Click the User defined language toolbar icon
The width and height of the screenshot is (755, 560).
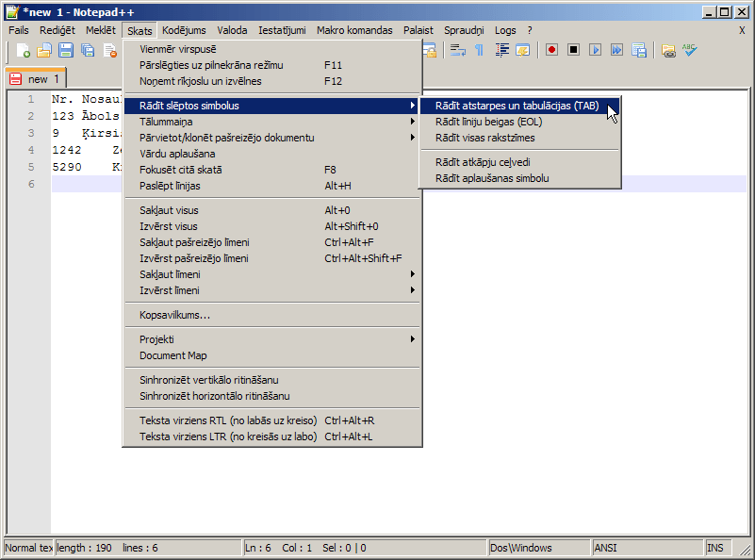(523, 50)
